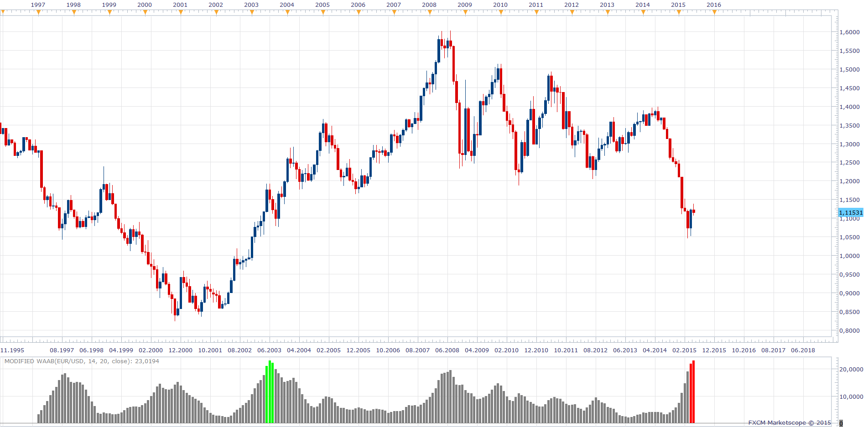Image resolution: width=868 pixels, height=427 pixels.
Task: Select the orange triangle under 2016
Action: pos(715,12)
